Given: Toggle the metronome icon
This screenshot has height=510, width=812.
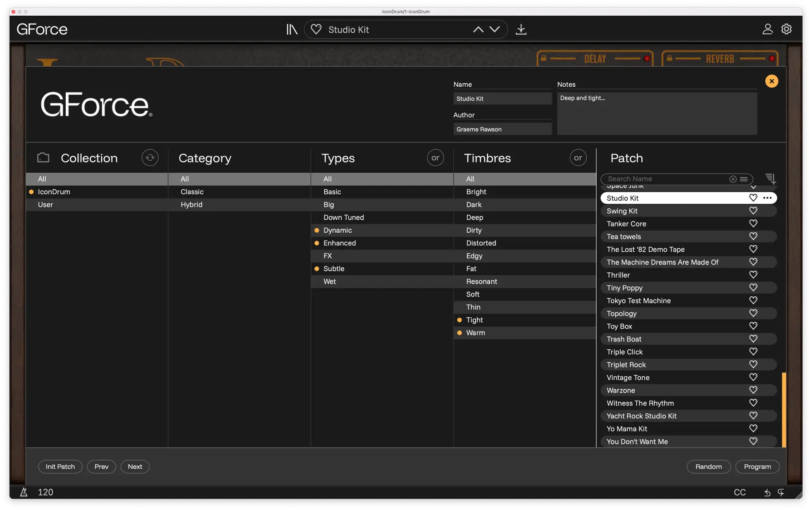Looking at the screenshot, I should [x=24, y=492].
